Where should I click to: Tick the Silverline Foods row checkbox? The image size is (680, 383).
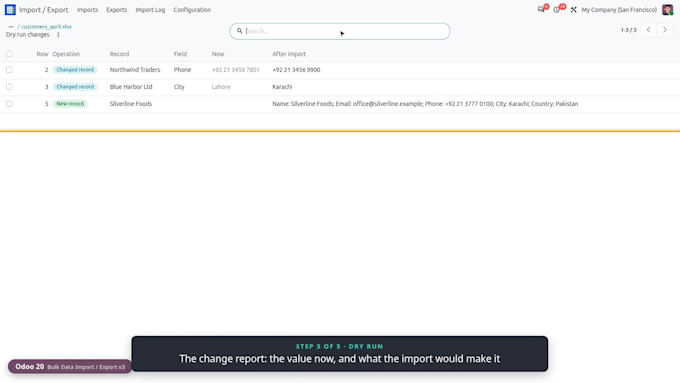click(x=9, y=104)
